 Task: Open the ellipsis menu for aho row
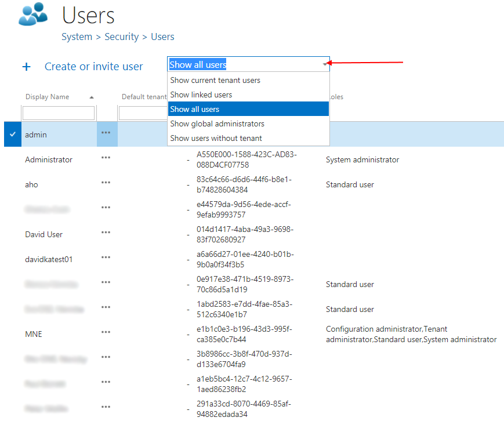coord(106,183)
